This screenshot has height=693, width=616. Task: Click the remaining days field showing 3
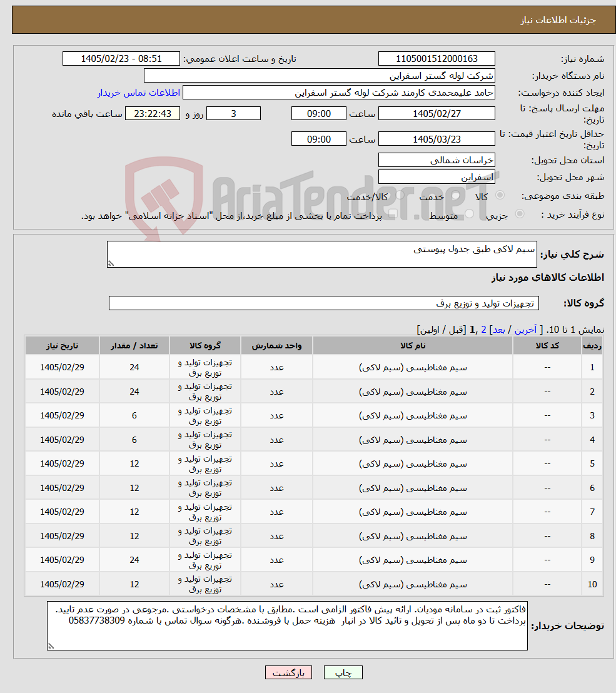coord(233,114)
